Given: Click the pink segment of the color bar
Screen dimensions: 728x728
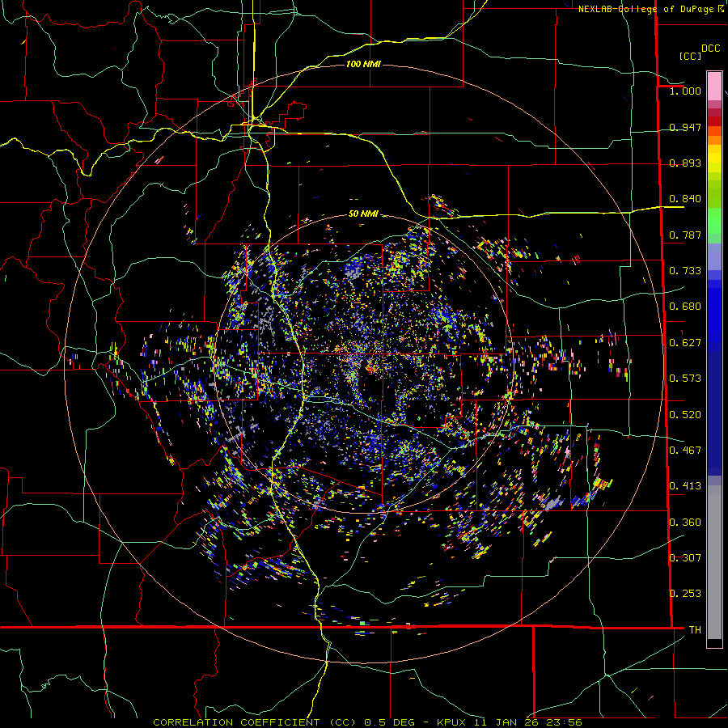Looking at the screenshot, I should pos(714,86).
